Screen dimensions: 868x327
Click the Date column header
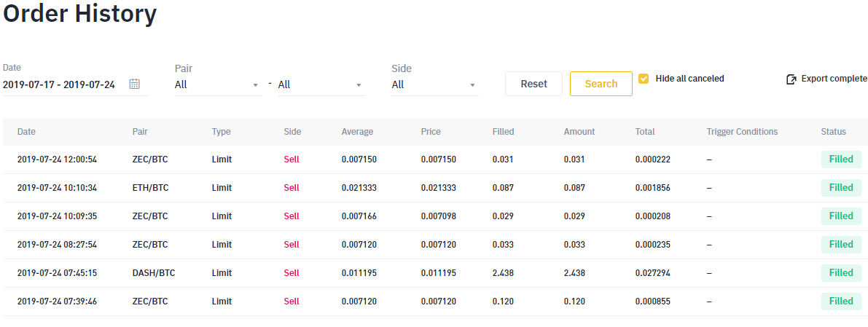26,132
